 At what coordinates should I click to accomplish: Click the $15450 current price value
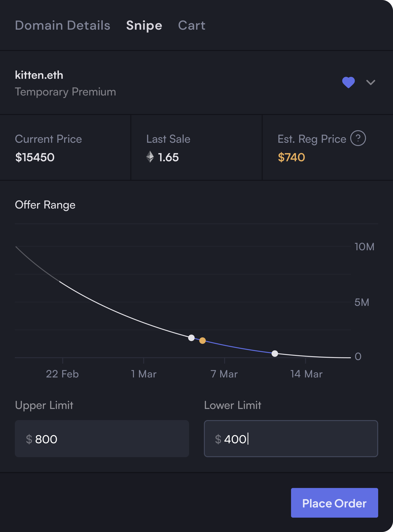35,157
